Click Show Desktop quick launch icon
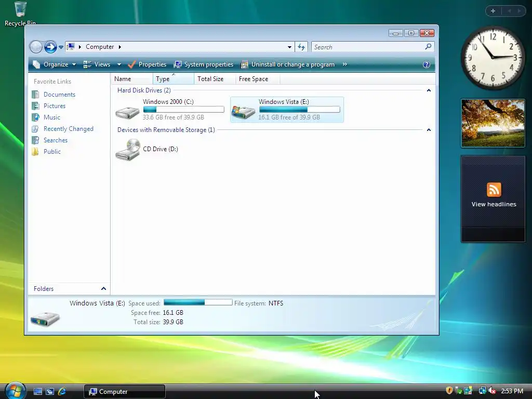This screenshot has width=532, height=399. 37,391
